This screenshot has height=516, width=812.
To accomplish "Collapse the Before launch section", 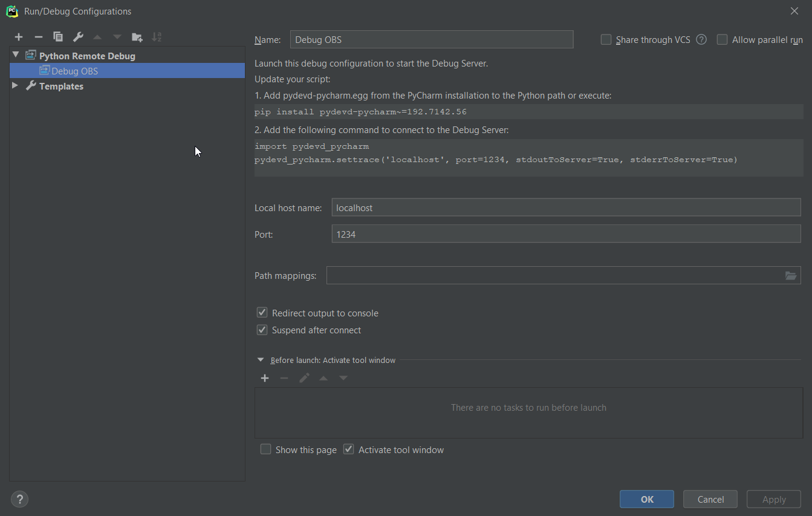I will point(261,360).
